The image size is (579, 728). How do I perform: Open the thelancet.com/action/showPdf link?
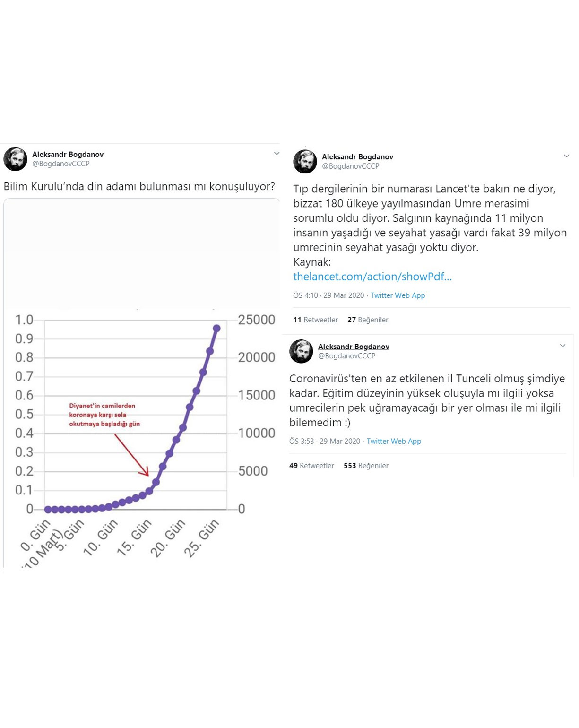pyautogui.click(x=372, y=277)
